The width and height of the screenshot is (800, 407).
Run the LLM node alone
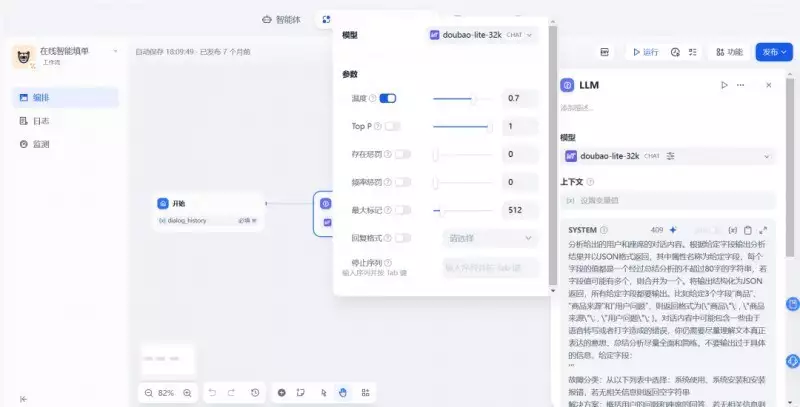tap(723, 85)
